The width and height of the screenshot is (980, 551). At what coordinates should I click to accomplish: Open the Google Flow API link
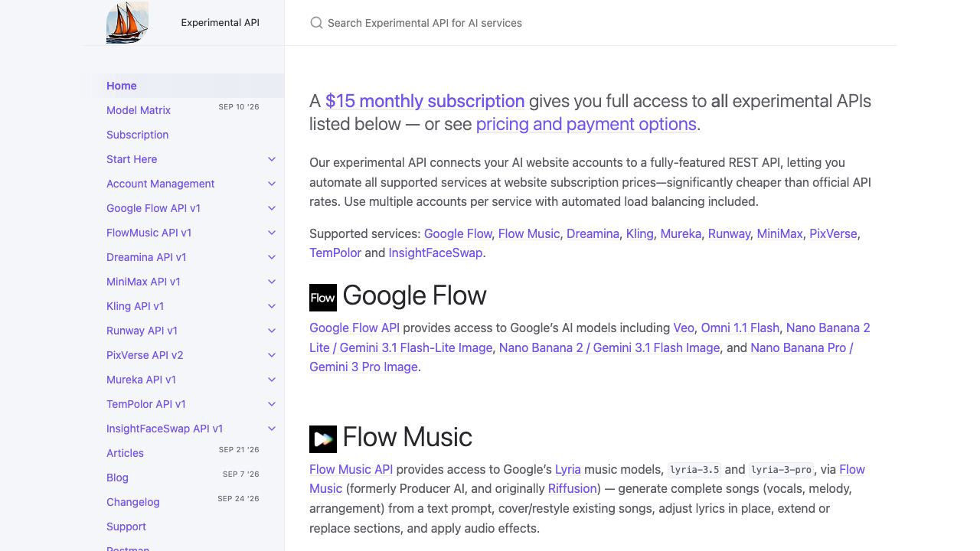coord(354,328)
